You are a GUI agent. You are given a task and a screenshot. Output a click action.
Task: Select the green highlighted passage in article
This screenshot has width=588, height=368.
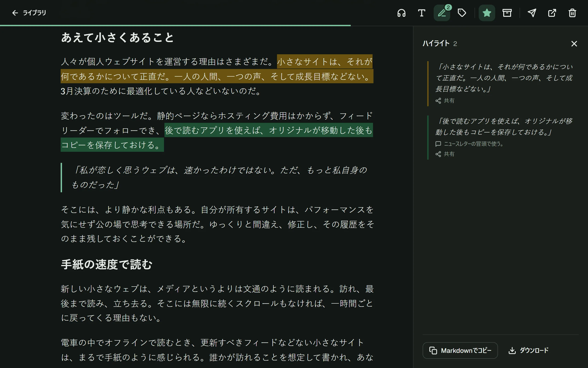pos(217,138)
